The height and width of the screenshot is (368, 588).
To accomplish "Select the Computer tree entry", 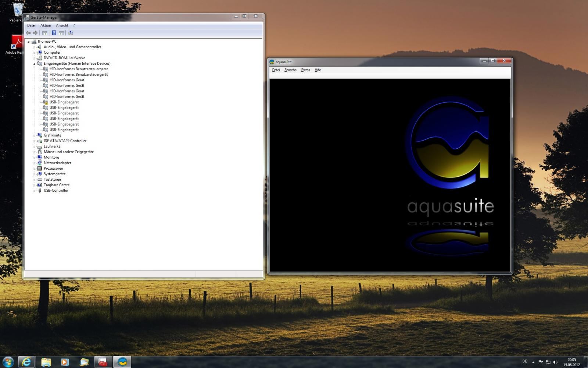I will 52,52.
